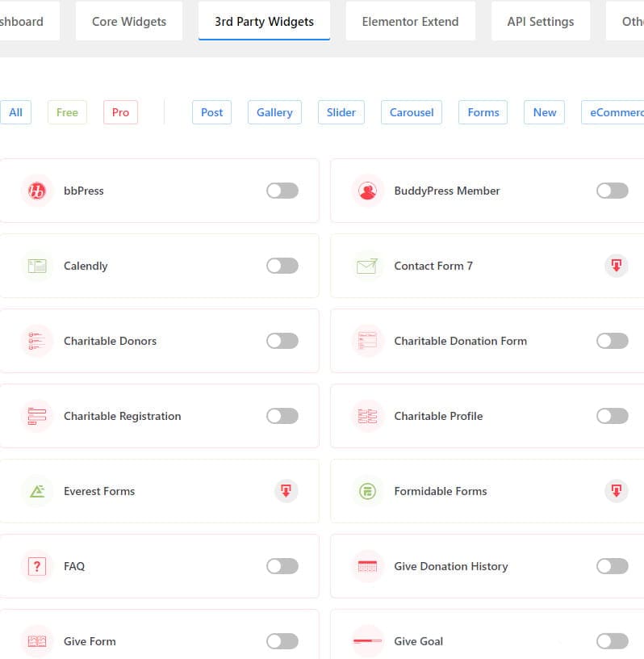
Task: Show Forms category widgets
Action: tap(483, 112)
